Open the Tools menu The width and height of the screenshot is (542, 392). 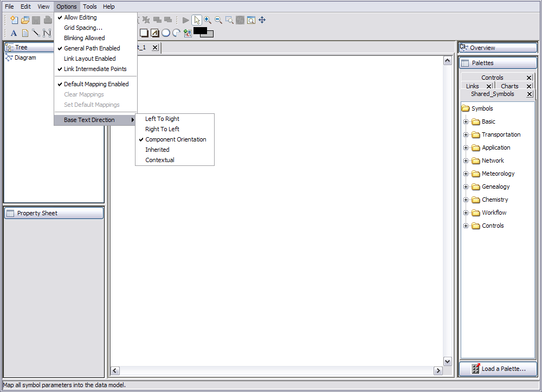[90, 7]
